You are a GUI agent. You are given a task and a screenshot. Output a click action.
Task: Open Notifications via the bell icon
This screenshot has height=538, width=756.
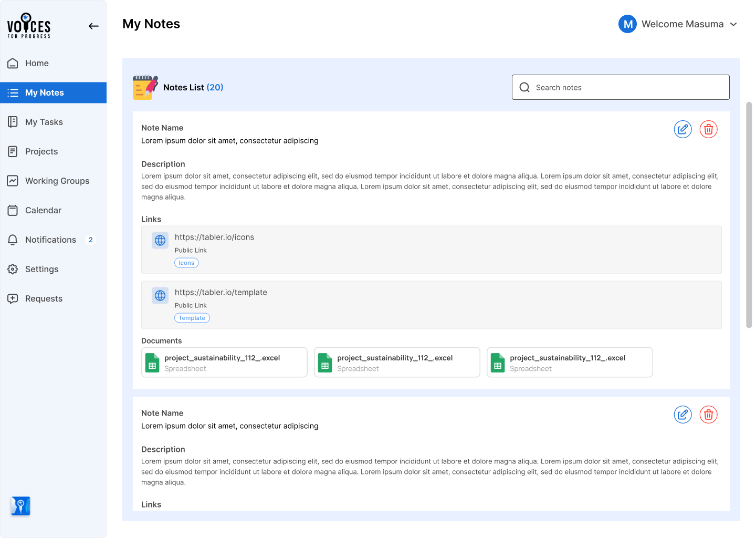pyautogui.click(x=13, y=240)
